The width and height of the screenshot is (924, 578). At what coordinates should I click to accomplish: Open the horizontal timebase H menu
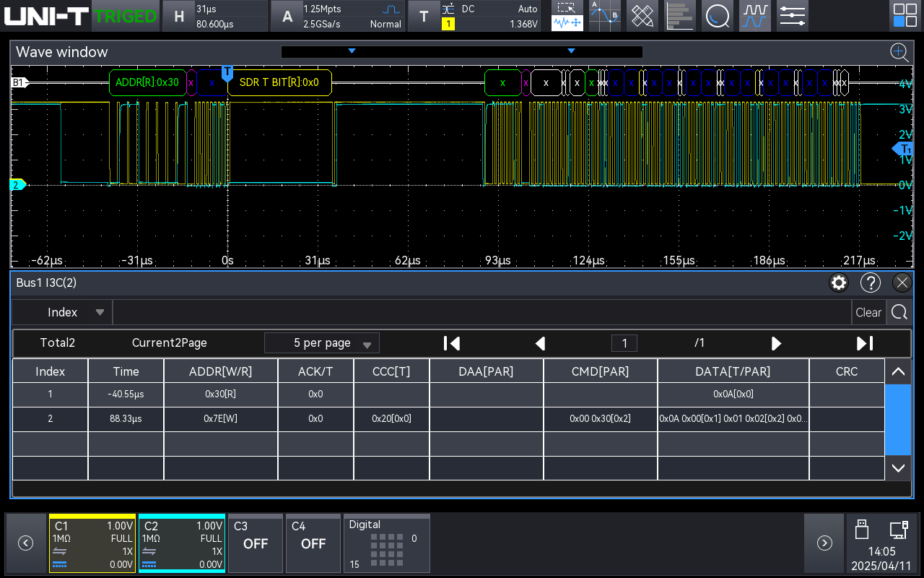pos(214,16)
